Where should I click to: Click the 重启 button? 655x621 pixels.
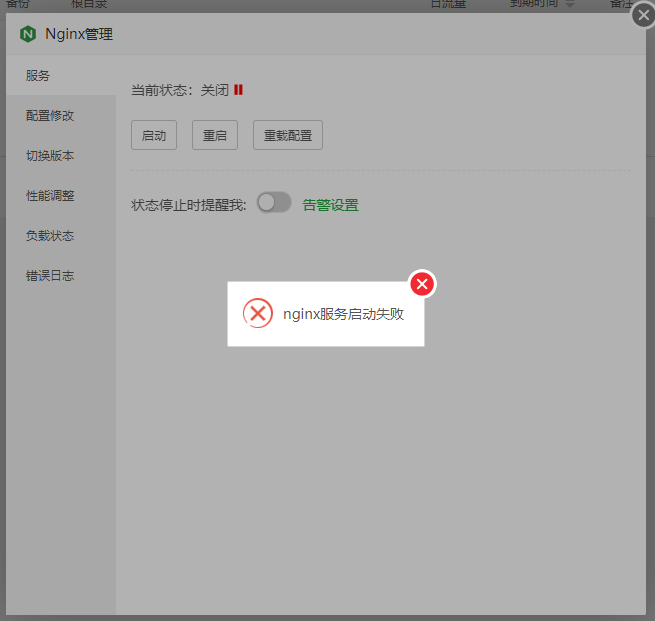[215, 135]
